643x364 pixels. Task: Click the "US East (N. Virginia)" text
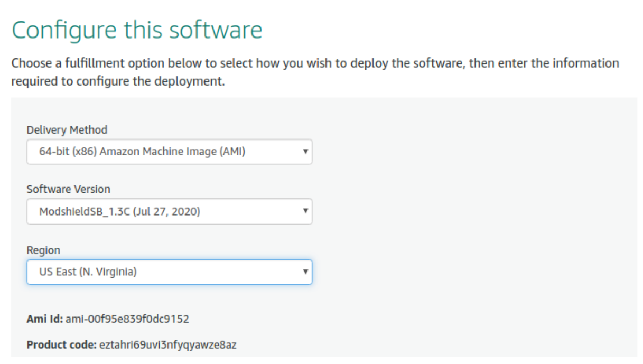(88, 272)
